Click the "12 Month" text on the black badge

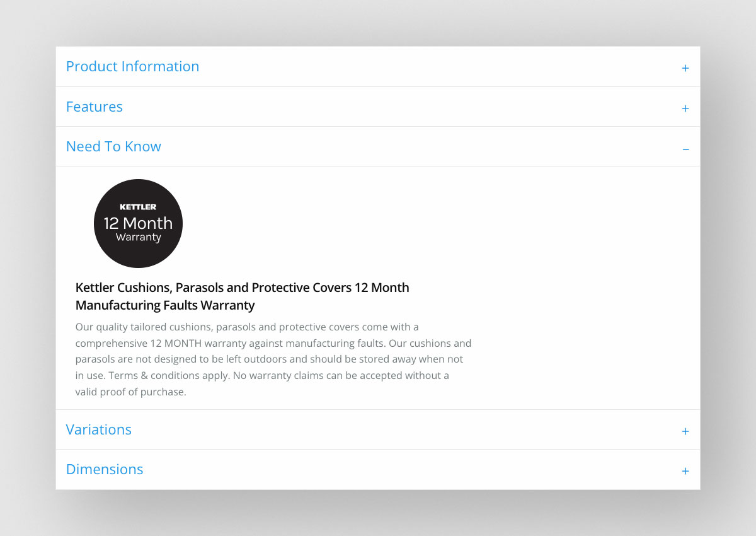pyautogui.click(x=138, y=223)
